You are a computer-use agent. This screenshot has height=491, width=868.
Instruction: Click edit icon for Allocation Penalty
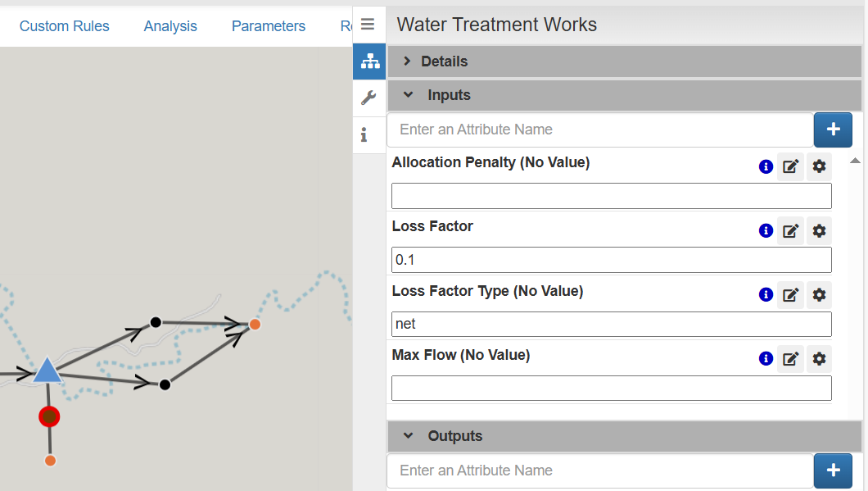790,166
